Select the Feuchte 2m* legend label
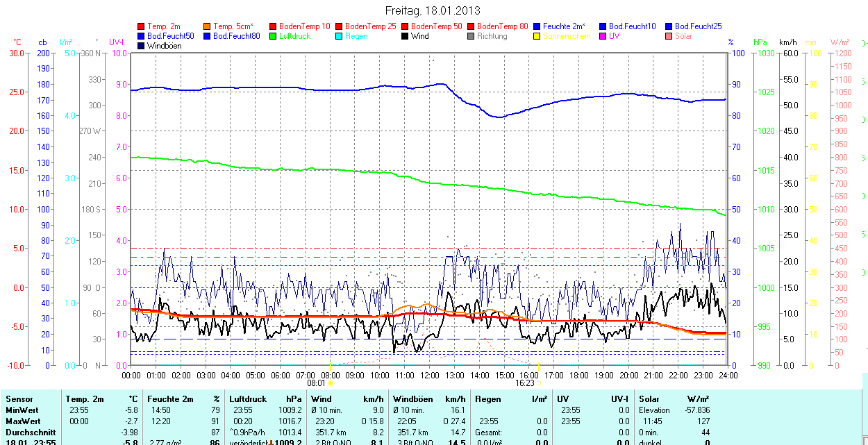Viewport: 868px width, 445px height. coord(564,26)
